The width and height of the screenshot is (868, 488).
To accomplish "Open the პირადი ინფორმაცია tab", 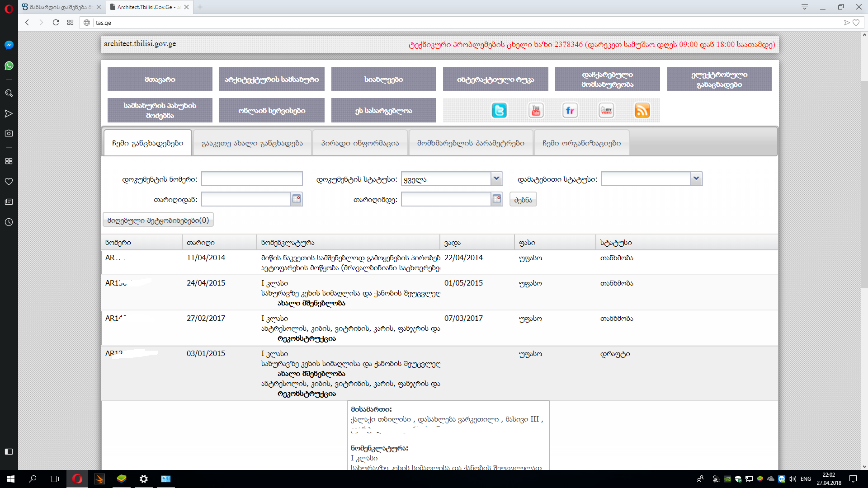I will click(x=360, y=143).
